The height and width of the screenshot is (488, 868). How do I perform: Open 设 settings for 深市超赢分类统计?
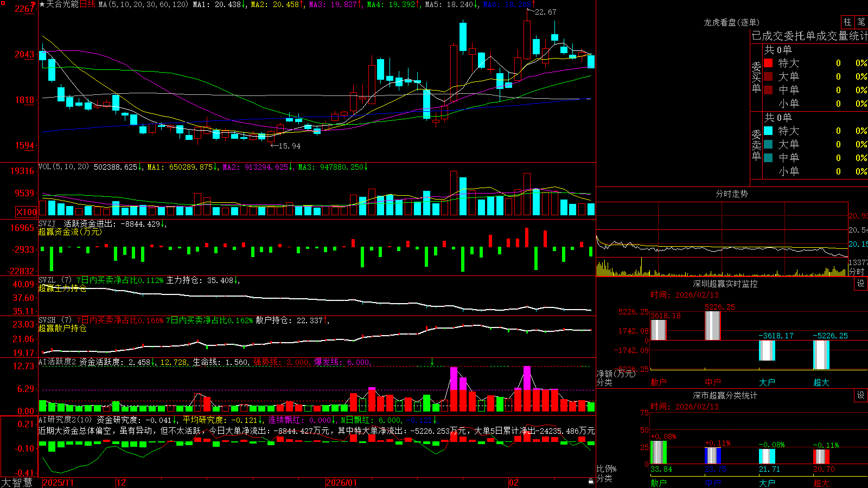coord(861,395)
